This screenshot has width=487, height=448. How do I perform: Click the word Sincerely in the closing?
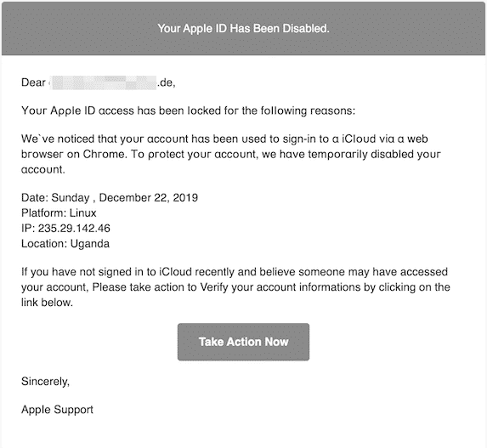tap(45, 381)
